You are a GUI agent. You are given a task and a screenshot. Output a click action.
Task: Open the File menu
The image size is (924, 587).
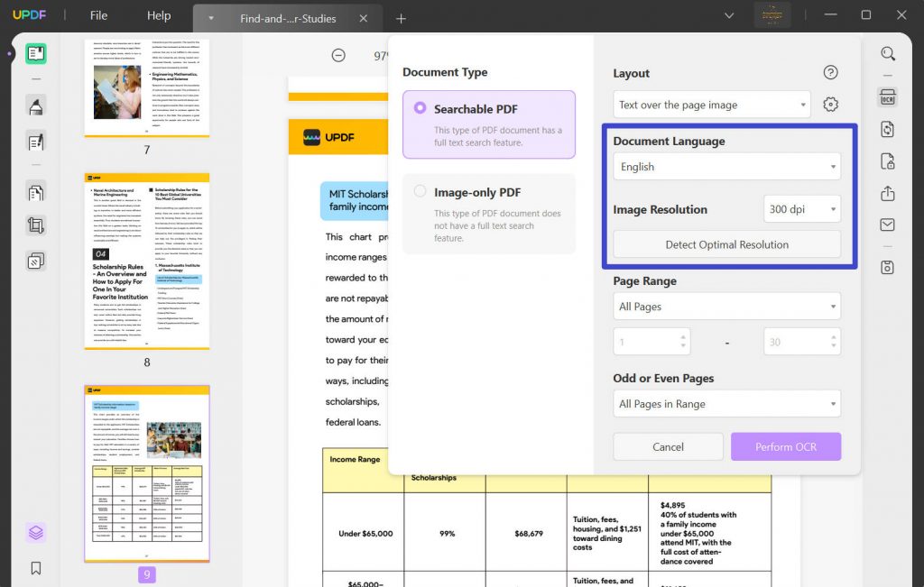point(97,14)
